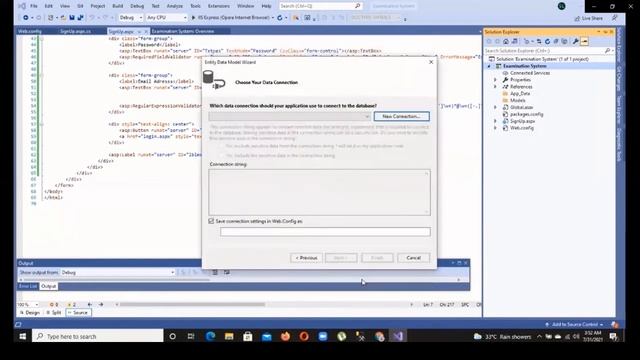Screen dimensions: 640x360
Task: Click the New Connection button
Action: 401,116
